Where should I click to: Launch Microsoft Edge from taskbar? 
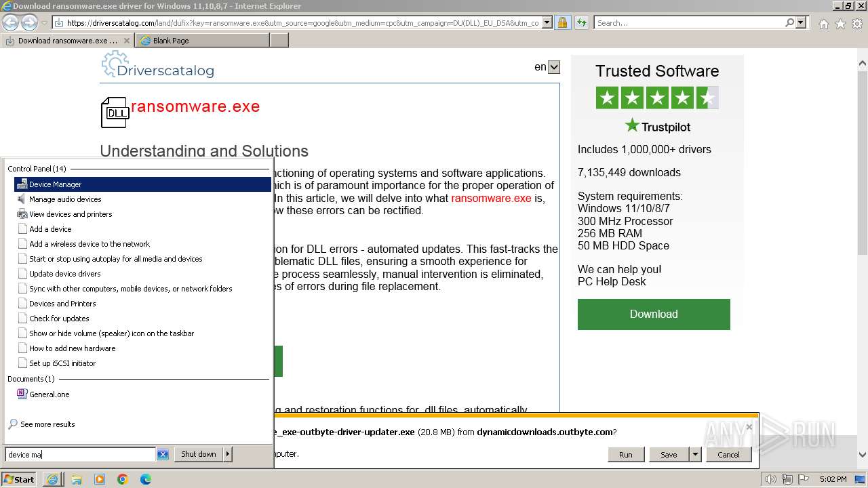coord(146,479)
